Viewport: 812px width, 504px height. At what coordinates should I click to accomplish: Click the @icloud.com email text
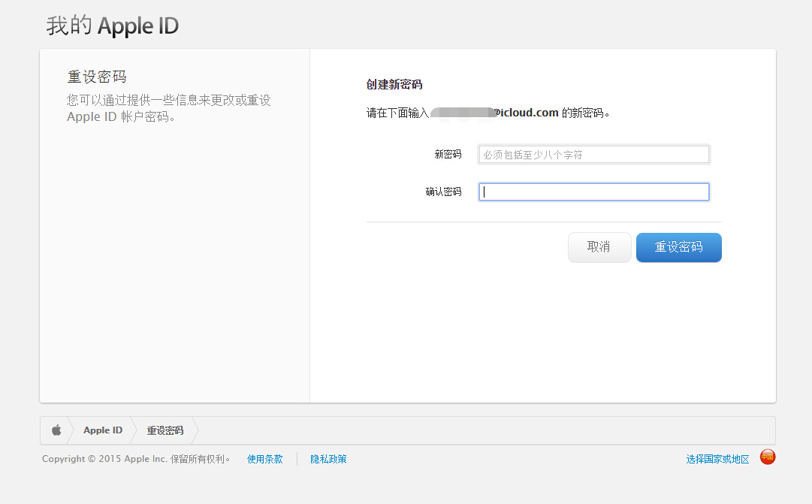point(526,113)
